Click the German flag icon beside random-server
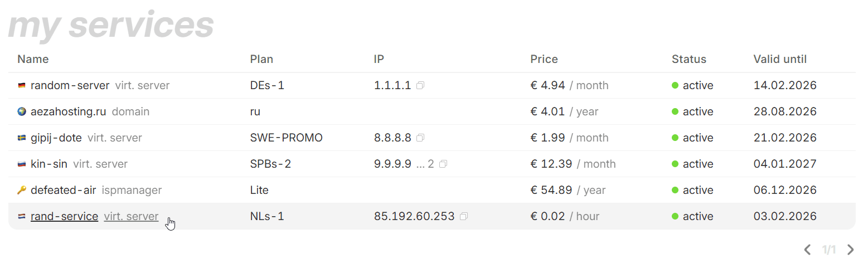This screenshot has height=268, width=868. pos(22,86)
